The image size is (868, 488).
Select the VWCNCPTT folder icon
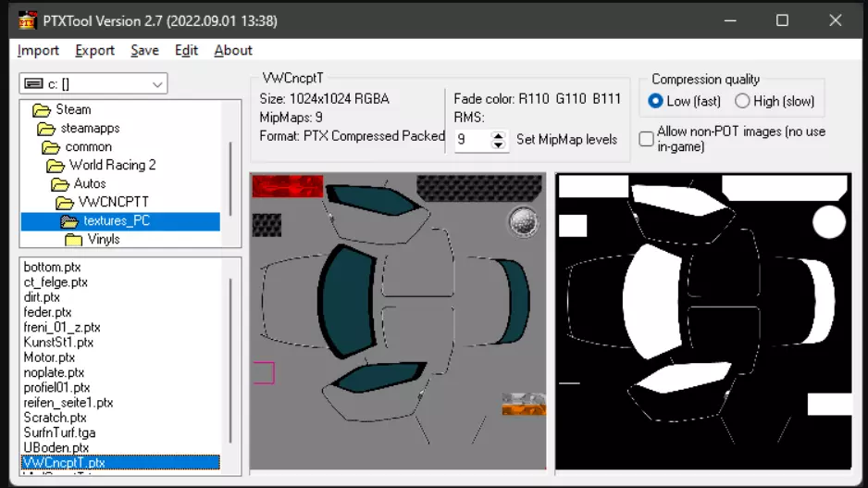tap(65, 203)
